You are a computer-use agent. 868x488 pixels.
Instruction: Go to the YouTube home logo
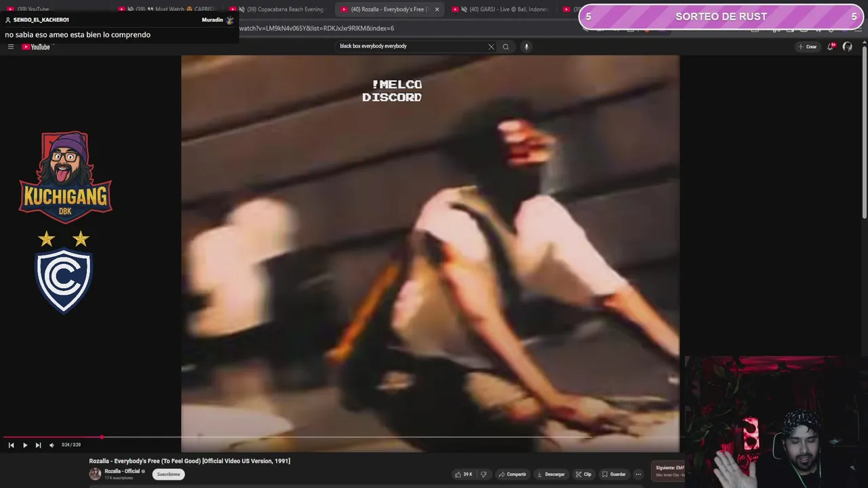click(x=36, y=47)
